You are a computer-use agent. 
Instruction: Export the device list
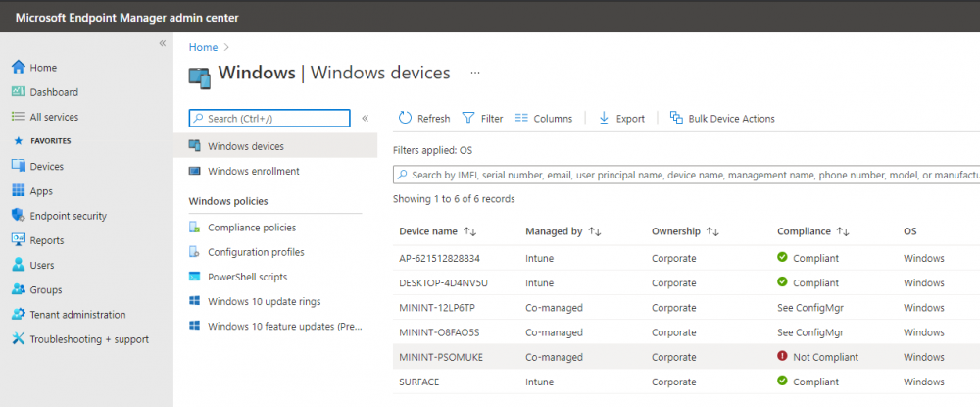pyautogui.click(x=621, y=118)
